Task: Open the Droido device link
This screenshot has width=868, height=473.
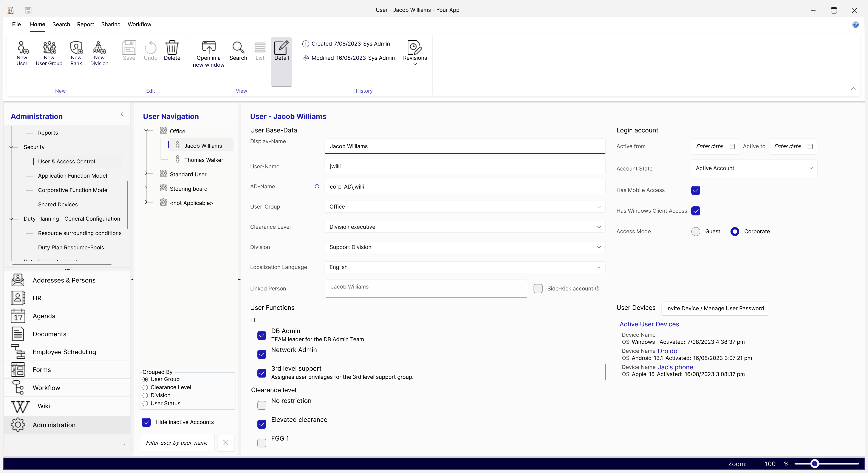Action: (x=667, y=351)
